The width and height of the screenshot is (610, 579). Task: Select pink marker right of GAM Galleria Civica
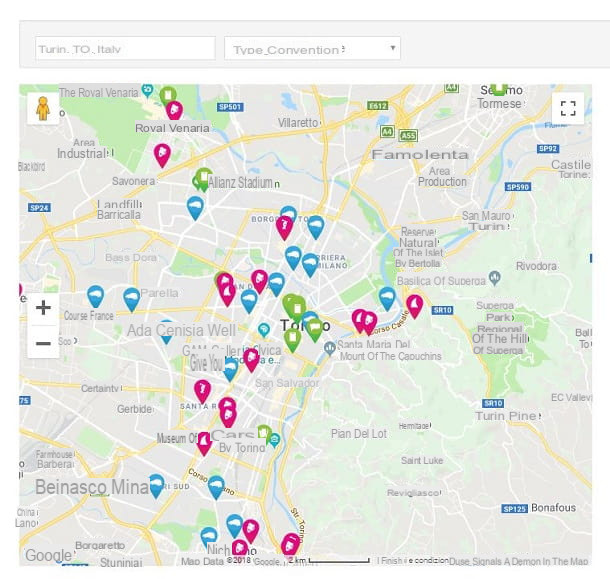click(x=251, y=360)
